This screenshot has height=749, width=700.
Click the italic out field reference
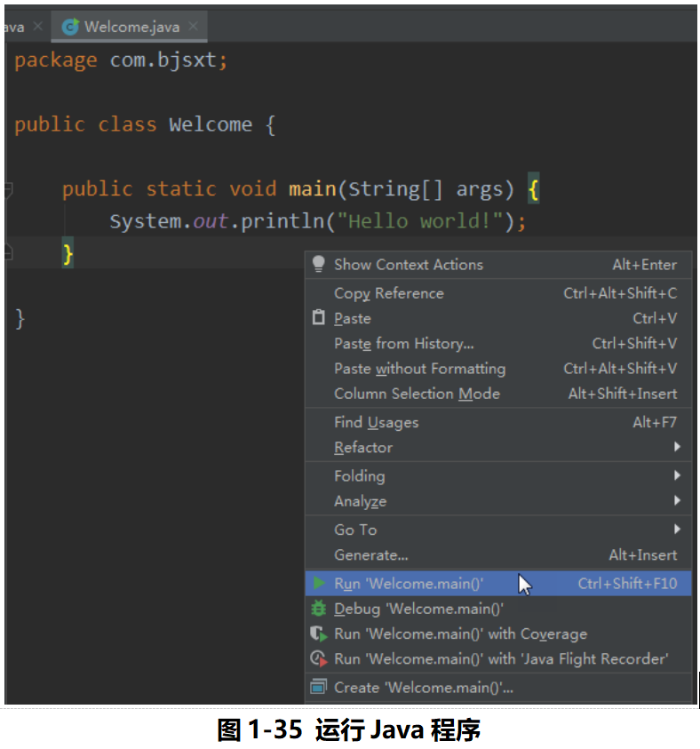click(211, 221)
